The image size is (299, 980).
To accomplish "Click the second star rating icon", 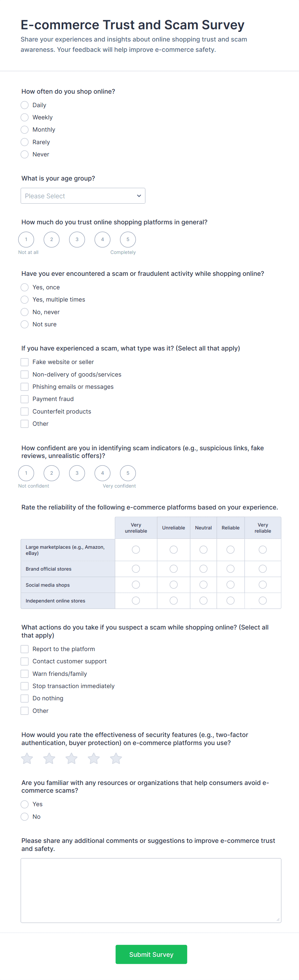I will pyautogui.click(x=49, y=758).
